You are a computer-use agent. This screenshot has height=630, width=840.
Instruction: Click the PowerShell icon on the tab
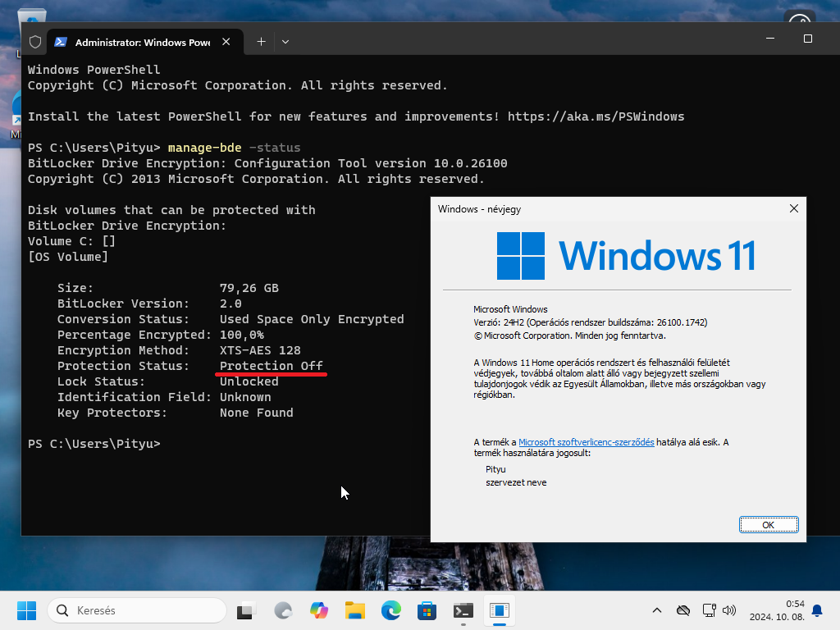pyautogui.click(x=61, y=42)
